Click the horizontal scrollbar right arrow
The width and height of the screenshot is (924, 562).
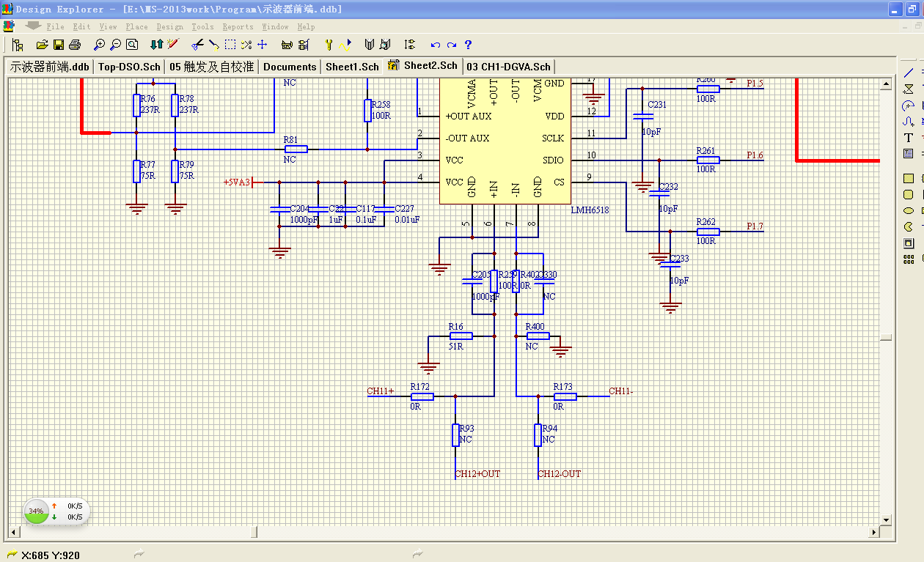pyautogui.click(x=873, y=532)
